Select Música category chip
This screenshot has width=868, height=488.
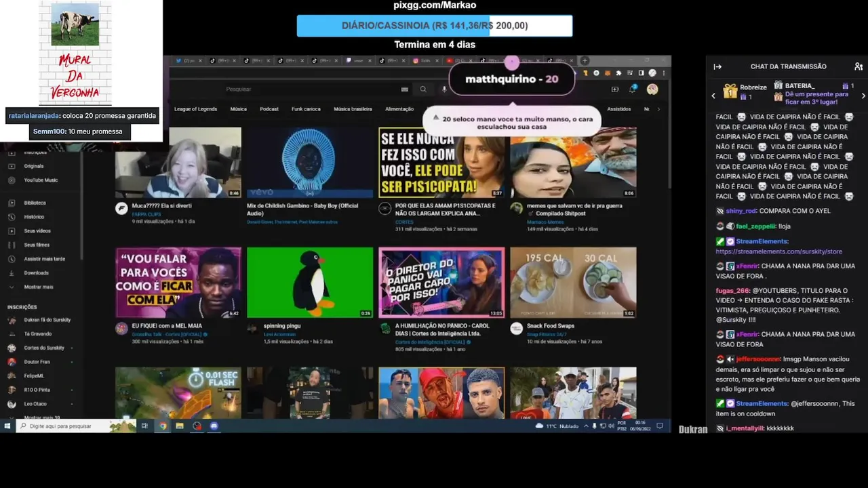pyautogui.click(x=238, y=109)
